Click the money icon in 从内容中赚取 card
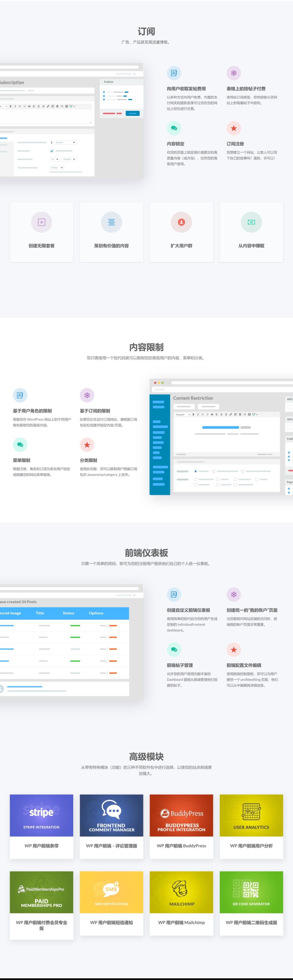Image resolution: width=293 pixels, height=980 pixels. click(x=251, y=222)
